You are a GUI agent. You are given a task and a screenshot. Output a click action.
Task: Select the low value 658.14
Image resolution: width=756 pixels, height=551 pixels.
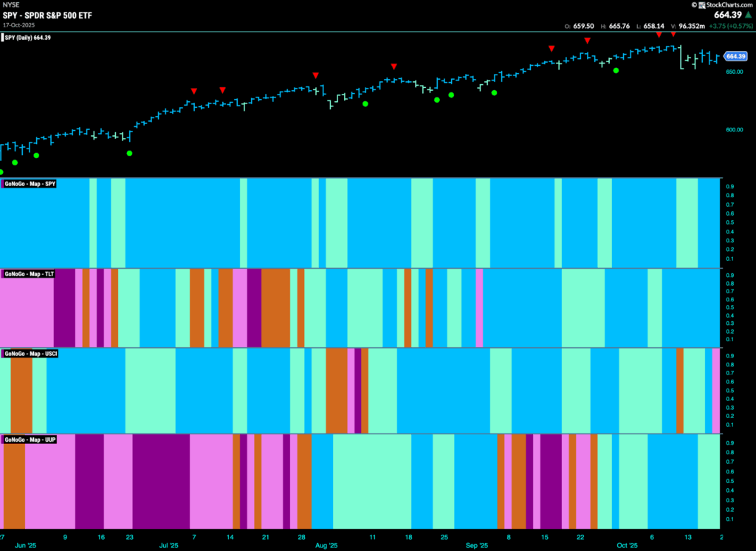(654, 26)
